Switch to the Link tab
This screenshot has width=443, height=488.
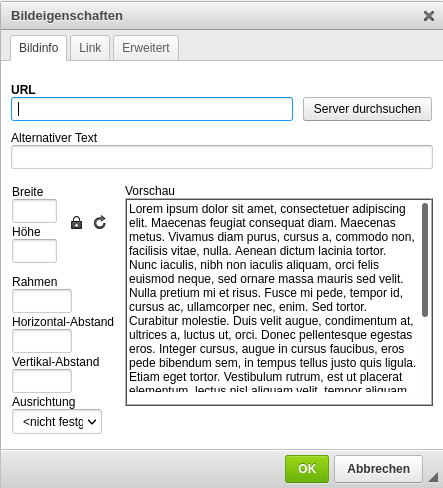click(x=90, y=48)
